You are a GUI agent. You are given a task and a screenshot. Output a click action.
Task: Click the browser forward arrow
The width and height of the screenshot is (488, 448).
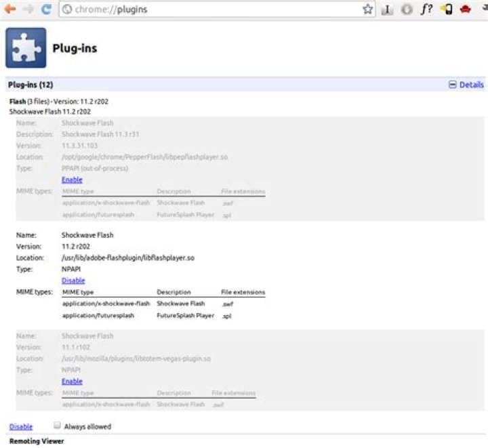[x=28, y=9]
